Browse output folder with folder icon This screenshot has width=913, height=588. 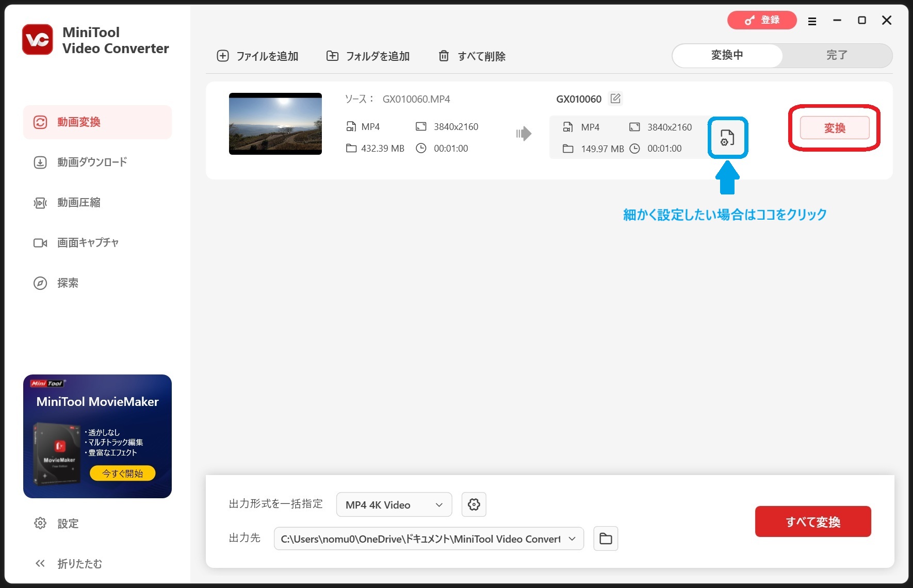[x=606, y=539]
